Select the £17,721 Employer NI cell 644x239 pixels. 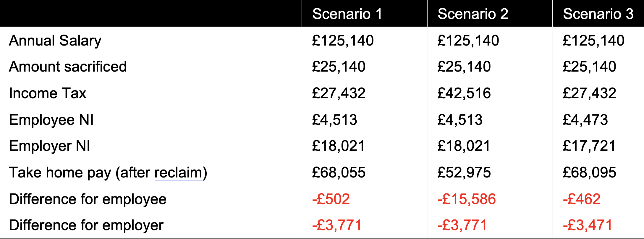[589, 146]
